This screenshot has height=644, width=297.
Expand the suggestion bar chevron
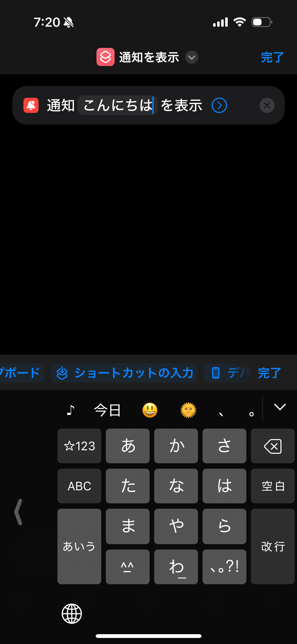pos(280,407)
